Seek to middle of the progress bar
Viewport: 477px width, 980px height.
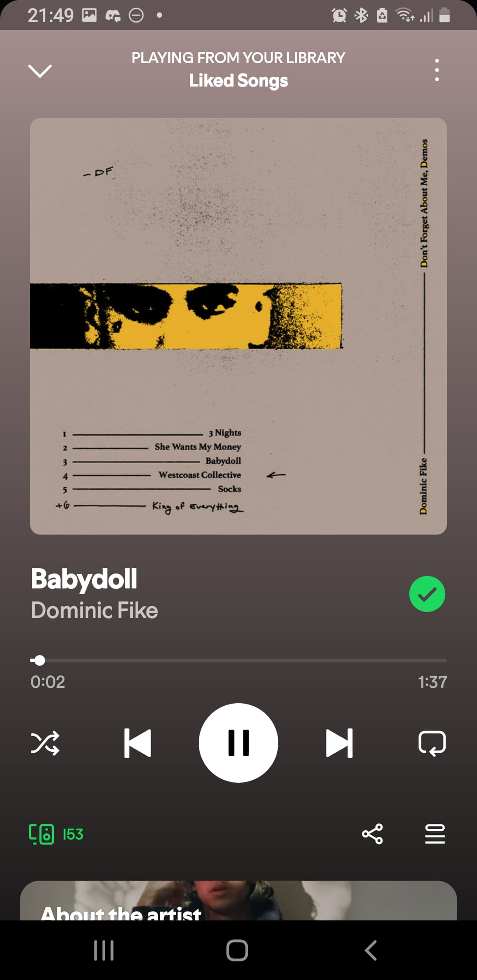tap(238, 660)
